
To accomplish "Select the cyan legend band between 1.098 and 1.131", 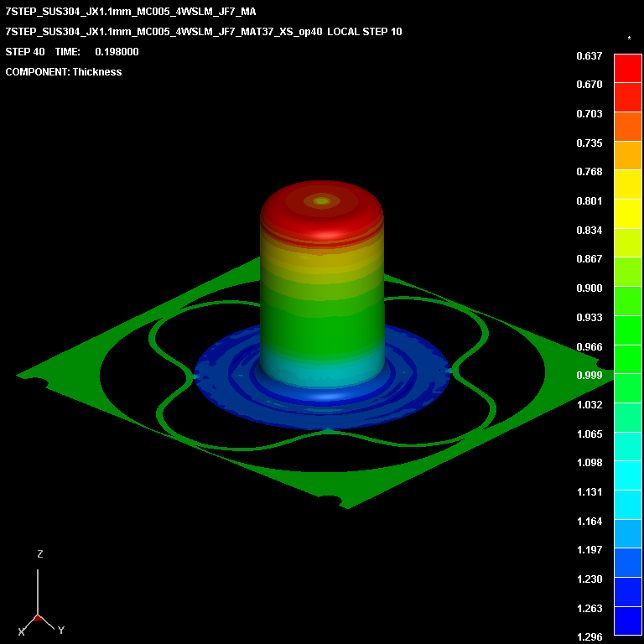I will pos(627,475).
